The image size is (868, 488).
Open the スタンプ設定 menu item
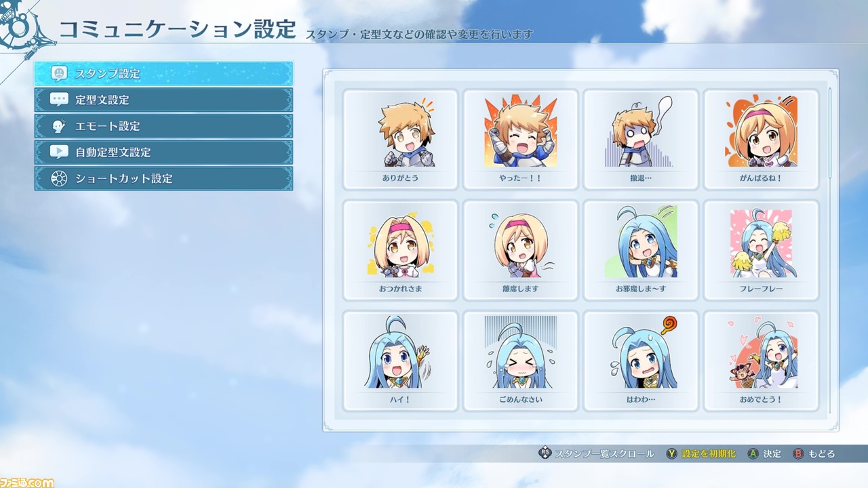(164, 73)
